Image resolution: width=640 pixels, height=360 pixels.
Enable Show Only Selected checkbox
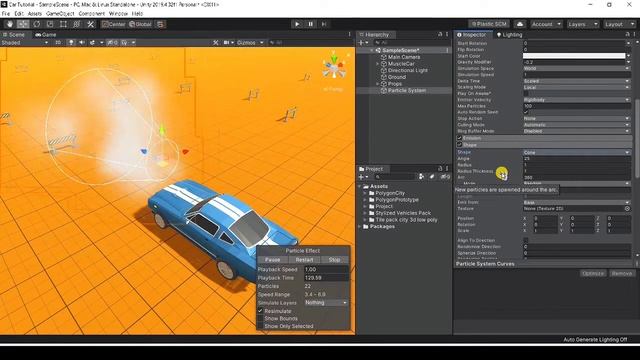pyautogui.click(x=260, y=326)
